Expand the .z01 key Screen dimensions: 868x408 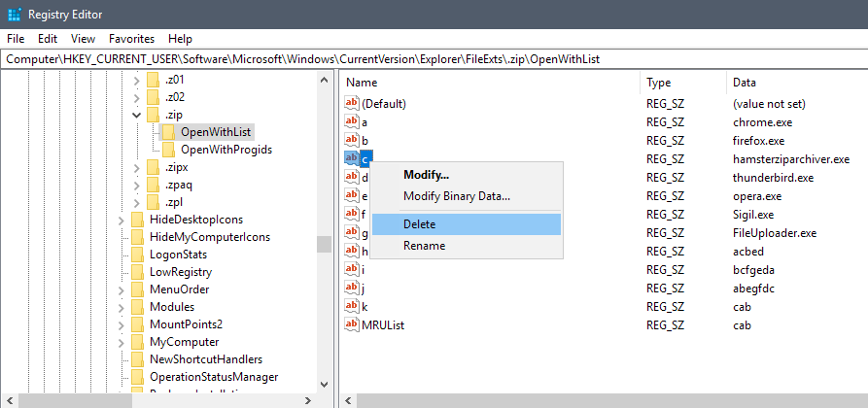[137, 81]
